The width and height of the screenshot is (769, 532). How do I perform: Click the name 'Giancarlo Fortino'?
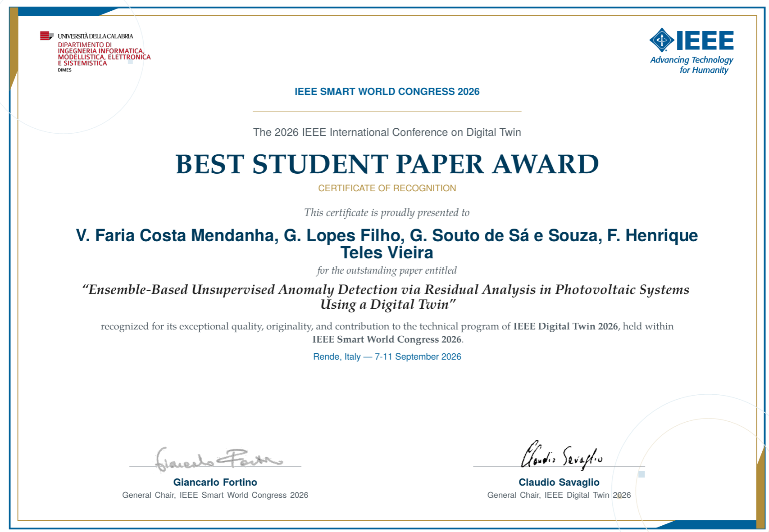click(215, 482)
